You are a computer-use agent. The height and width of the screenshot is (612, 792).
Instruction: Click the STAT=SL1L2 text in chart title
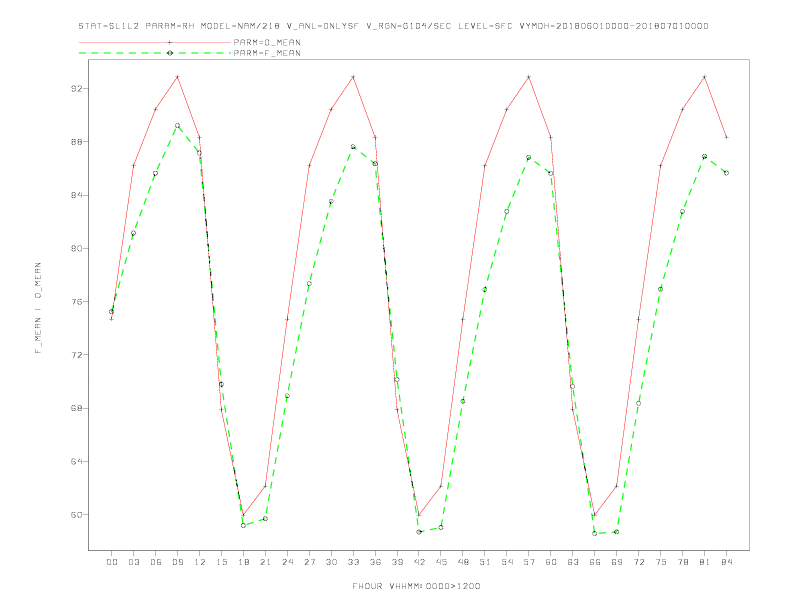pyautogui.click(x=109, y=26)
